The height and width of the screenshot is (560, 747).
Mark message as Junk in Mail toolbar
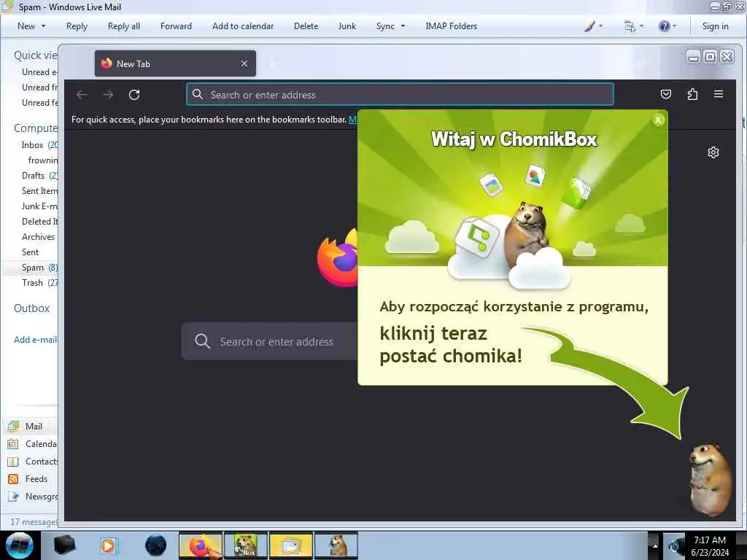(347, 26)
